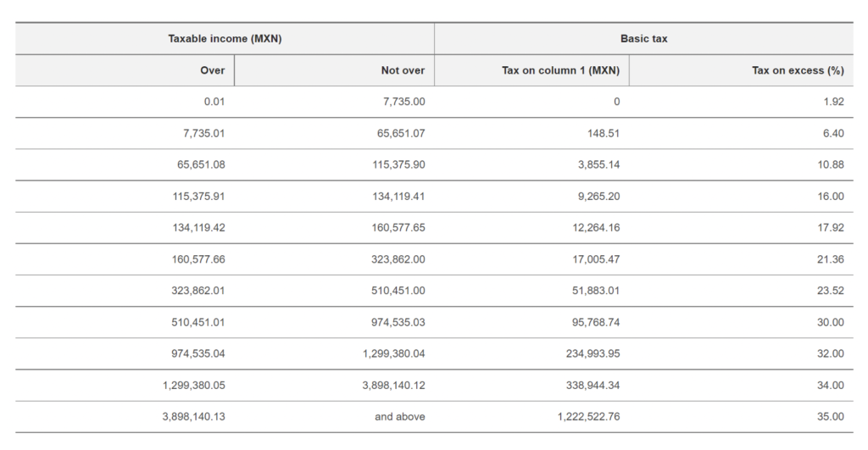Viewport: 868px width, 450px height.
Task: Click the "Basic tax" header cell
Action: point(643,39)
